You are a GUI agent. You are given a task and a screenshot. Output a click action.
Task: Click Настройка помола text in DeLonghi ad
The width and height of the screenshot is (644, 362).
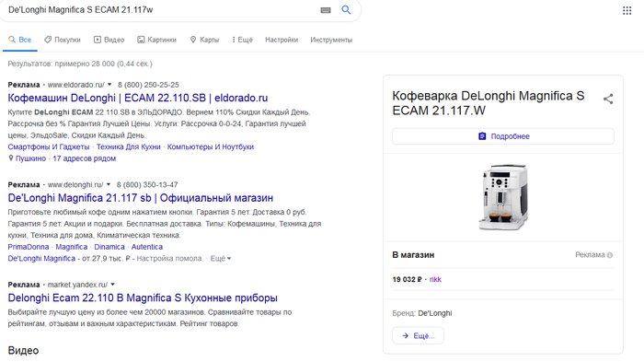coord(169,258)
